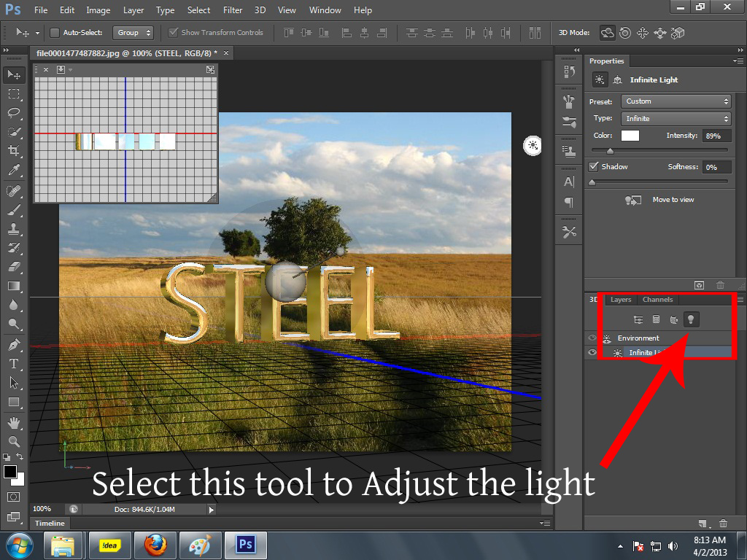Select the Type tool

click(x=13, y=363)
